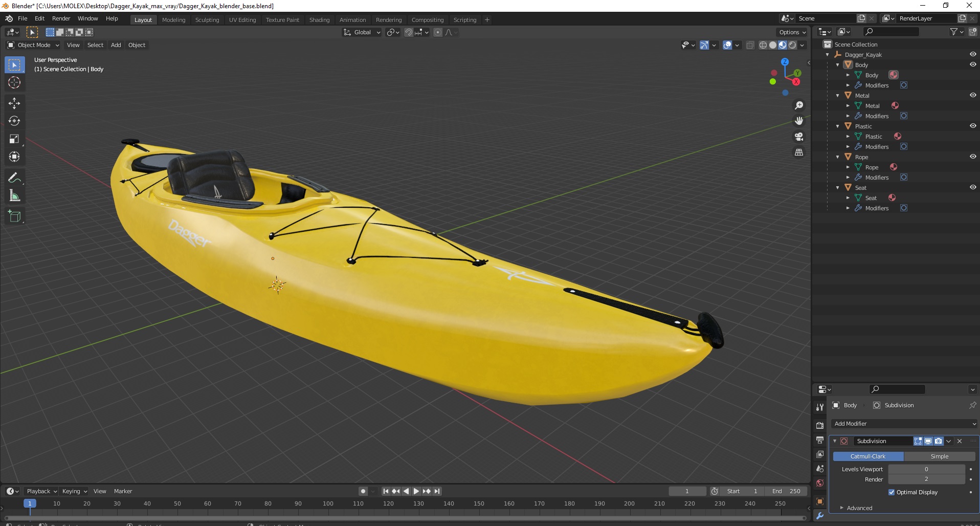Switch to the Sculpting workspace tab
The image size is (980, 526).
pyautogui.click(x=207, y=20)
